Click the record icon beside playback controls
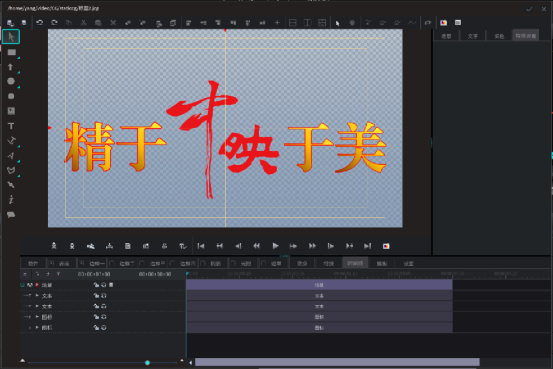The height and width of the screenshot is (369, 553). pos(386,246)
